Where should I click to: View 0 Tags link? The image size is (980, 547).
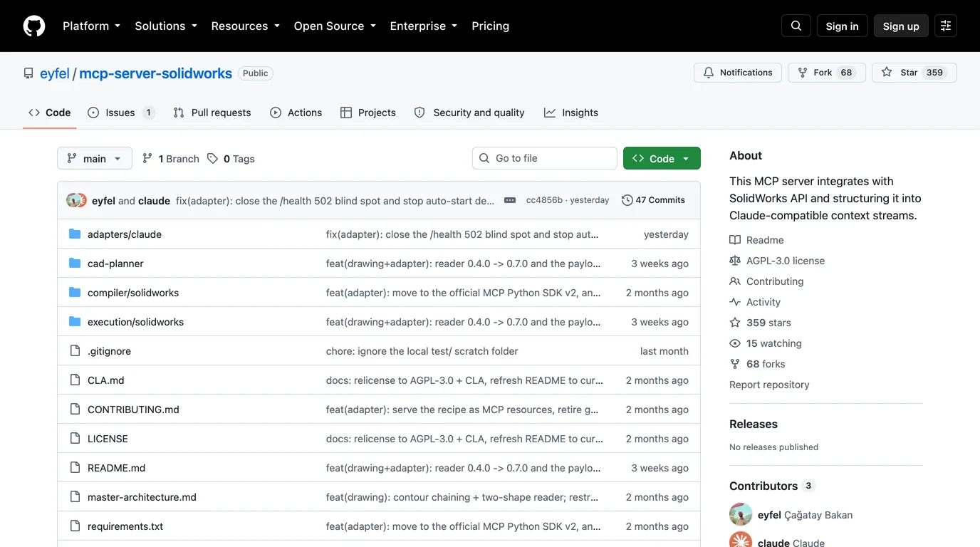point(231,158)
